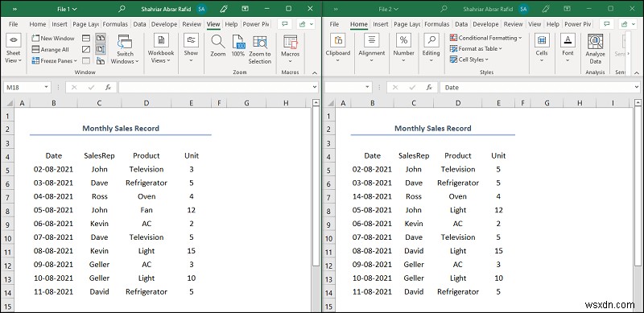Image resolution: width=644 pixels, height=313 pixels.
Task: Click the SA account avatar in File 1
Action: click(201, 9)
